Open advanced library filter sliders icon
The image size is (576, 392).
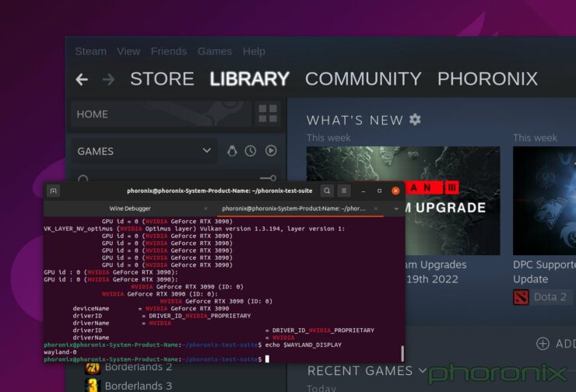pos(268,178)
